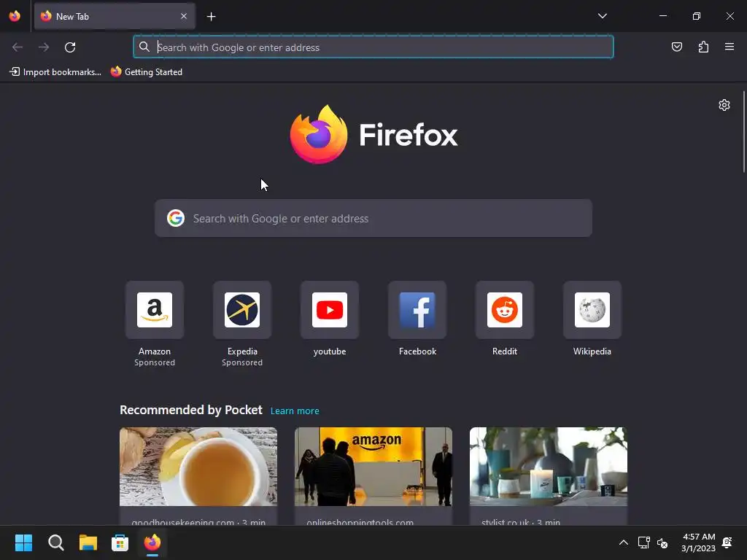
Task: Click the Firefox View icon left of tabs
Action: pos(15,16)
